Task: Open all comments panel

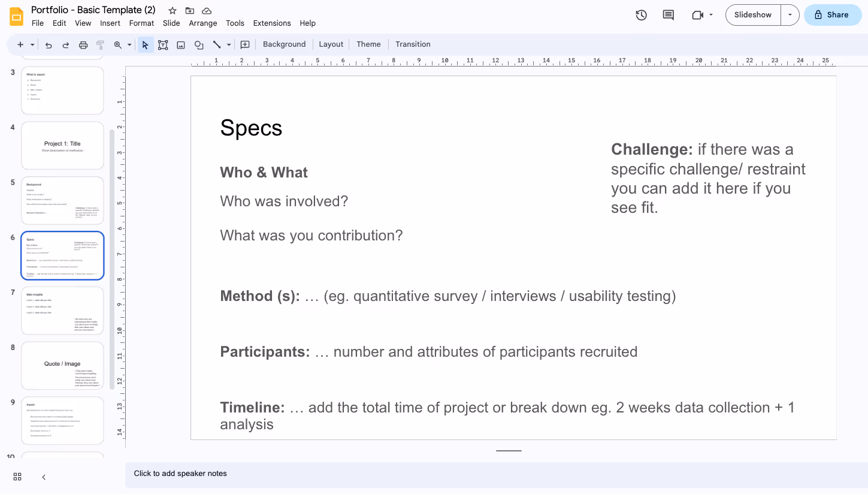Action: (667, 15)
